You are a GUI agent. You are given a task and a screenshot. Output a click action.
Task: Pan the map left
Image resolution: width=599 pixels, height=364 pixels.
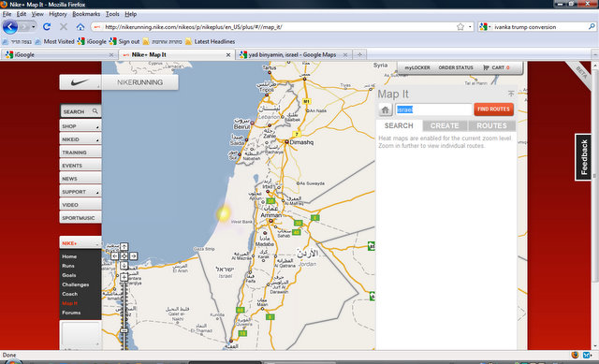tap(114, 255)
